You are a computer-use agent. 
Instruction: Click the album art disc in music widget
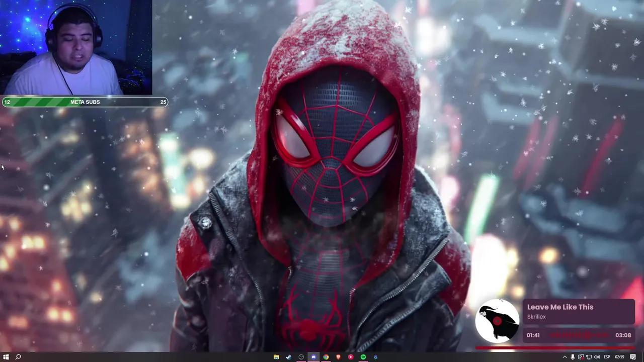[x=497, y=321]
